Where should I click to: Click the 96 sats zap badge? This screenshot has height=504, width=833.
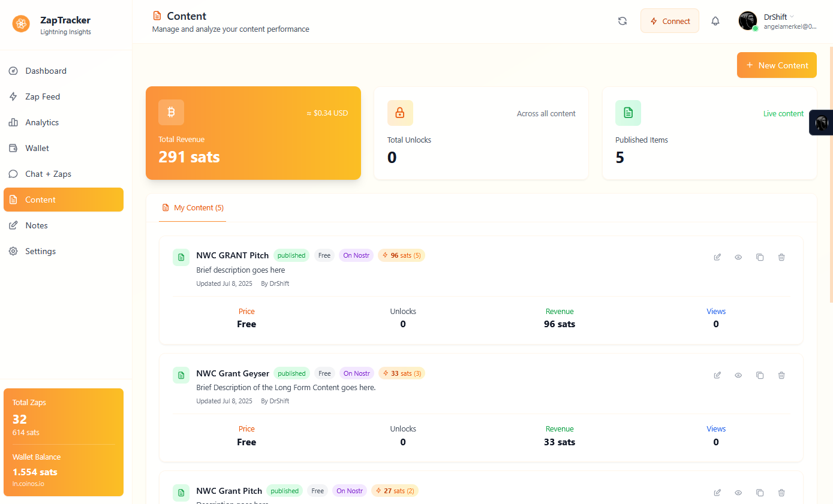(x=401, y=255)
